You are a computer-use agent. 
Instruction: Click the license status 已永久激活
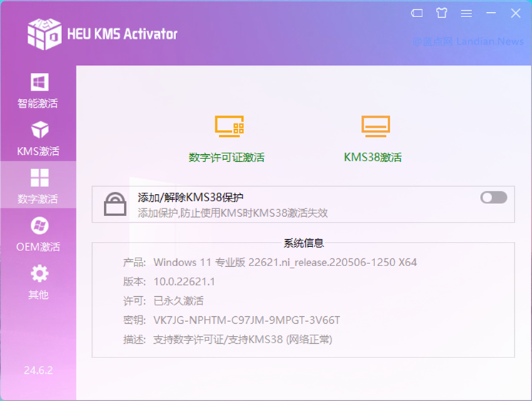(178, 301)
